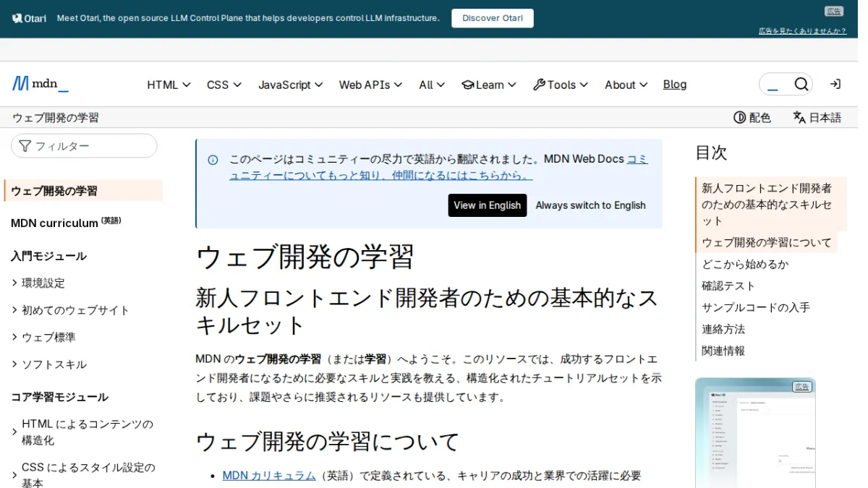
Task: Click the フィルター filter input field
Action: point(84,146)
